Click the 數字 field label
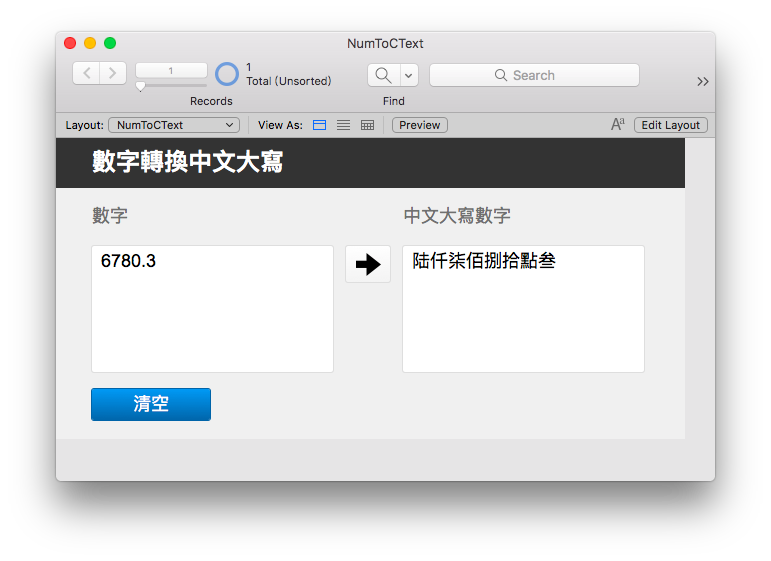This screenshot has width=771, height=561. (110, 215)
